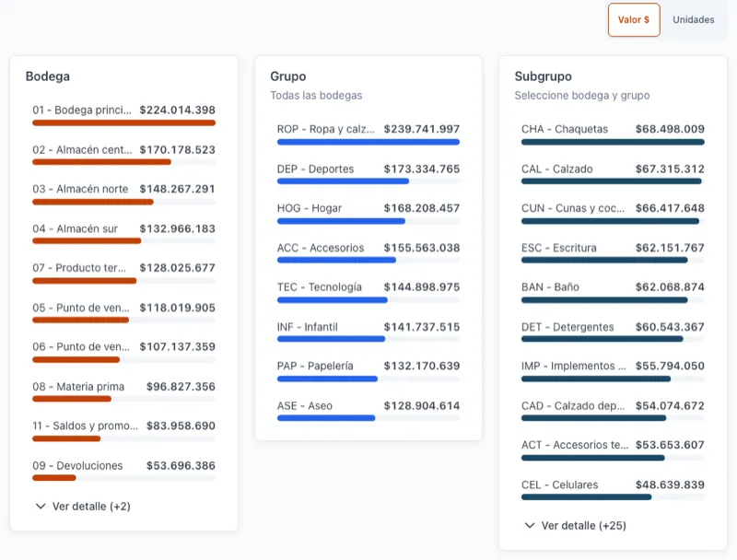Select 09 - Devoluciones warehouse
Screen dimensions: 737x560
coord(123,471)
